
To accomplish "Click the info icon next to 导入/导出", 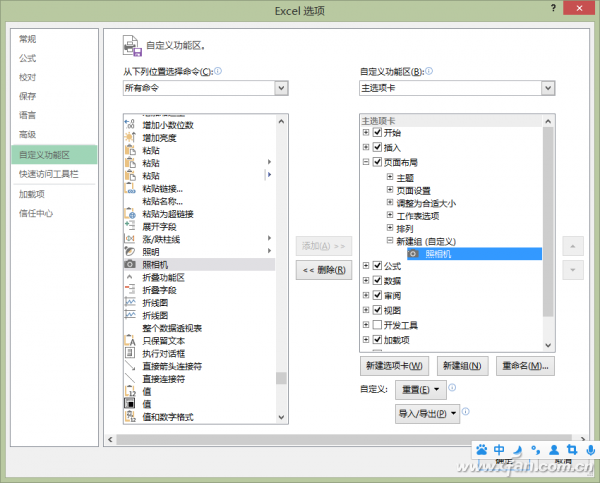I will point(466,412).
